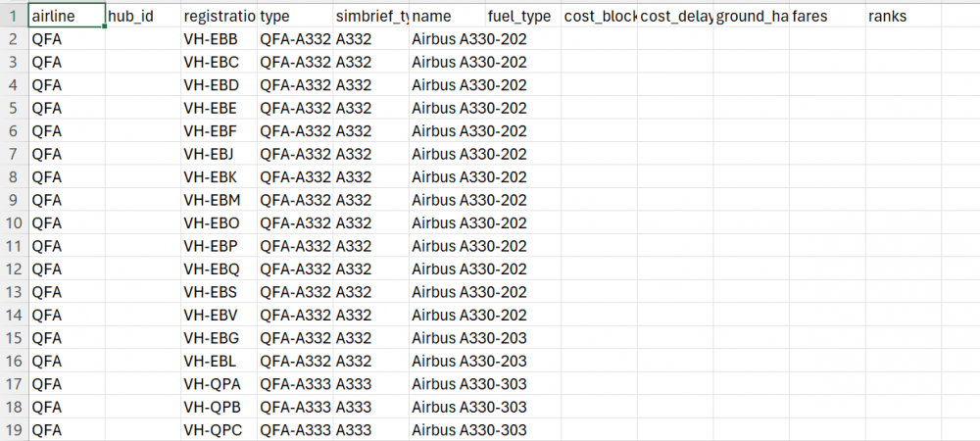This screenshot has width=980, height=441.
Task: Click the VH-EBJ registration cell
Action: pos(219,154)
